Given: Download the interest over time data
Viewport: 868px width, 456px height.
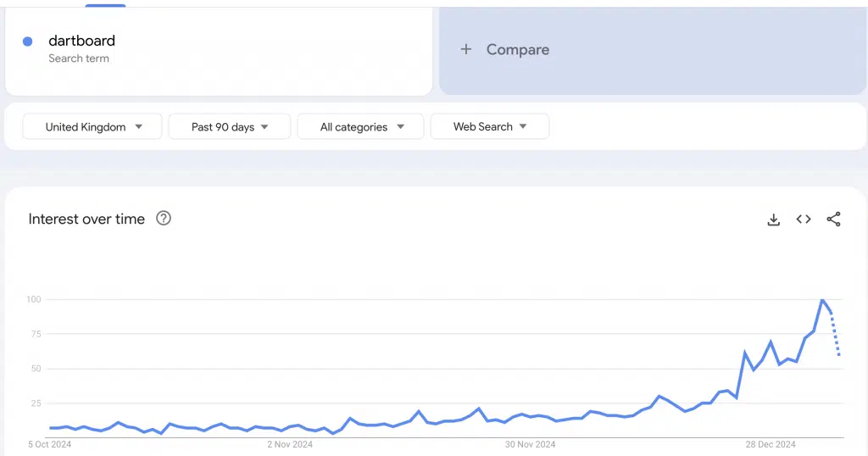Looking at the screenshot, I should point(773,220).
